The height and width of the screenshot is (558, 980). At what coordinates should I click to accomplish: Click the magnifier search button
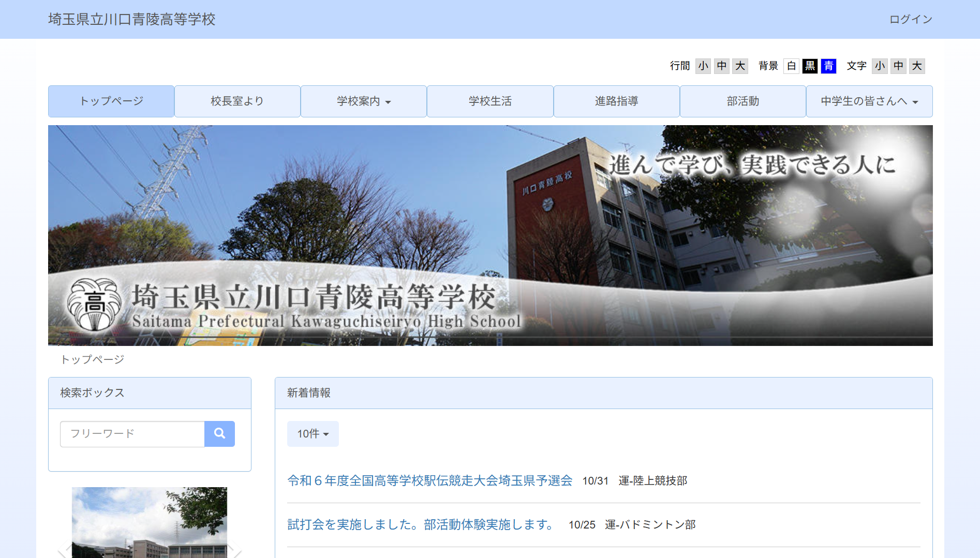(x=219, y=433)
